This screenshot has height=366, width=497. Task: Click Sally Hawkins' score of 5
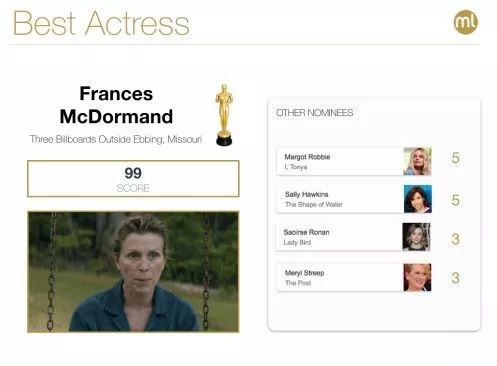click(x=456, y=200)
